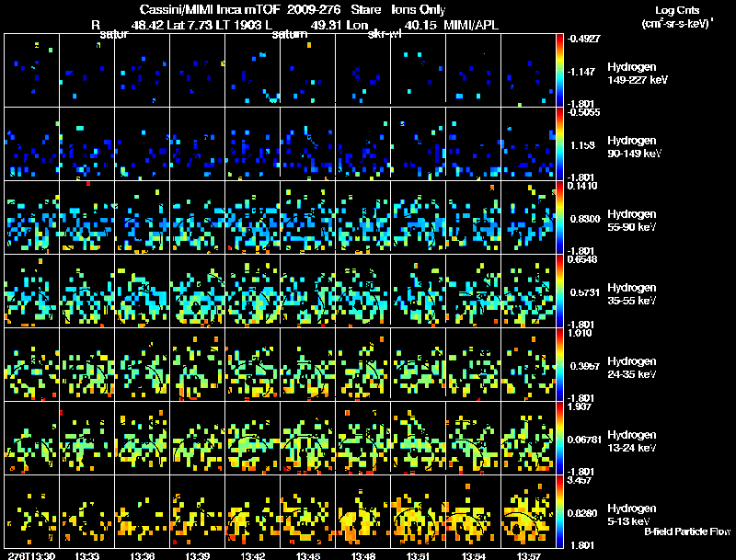Click the Hydrogen 5-13 keV color bar
736x560 pixels.
tap(559, 511)
